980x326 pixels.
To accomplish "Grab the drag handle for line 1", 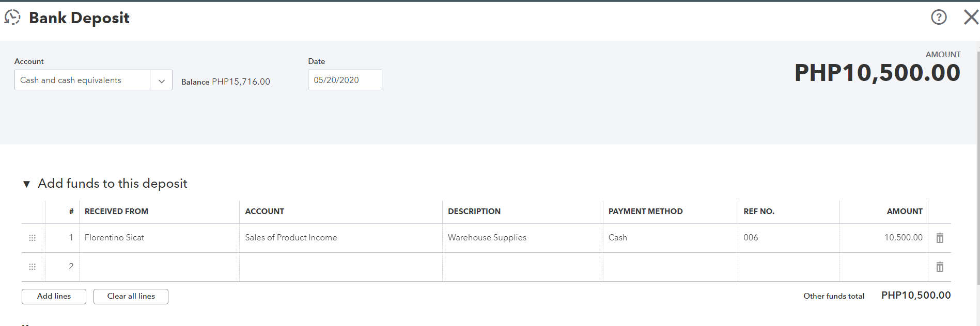I will point(33,238).
